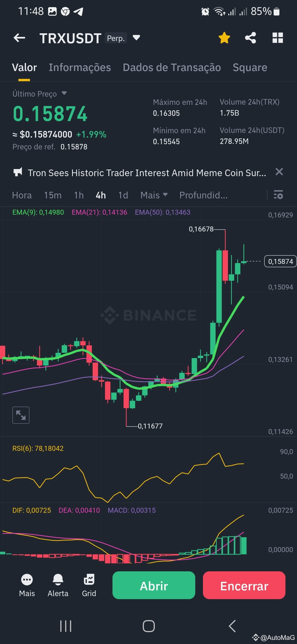
Task: Toggle the favorite star for TRXUSDT
Action: [224, 38]
